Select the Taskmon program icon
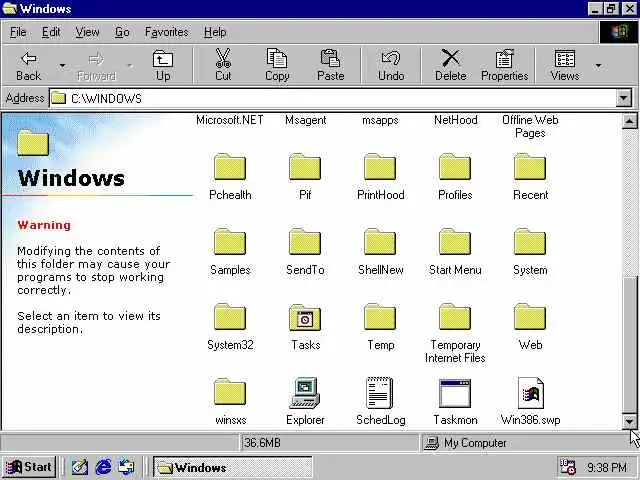 [455, 402]
